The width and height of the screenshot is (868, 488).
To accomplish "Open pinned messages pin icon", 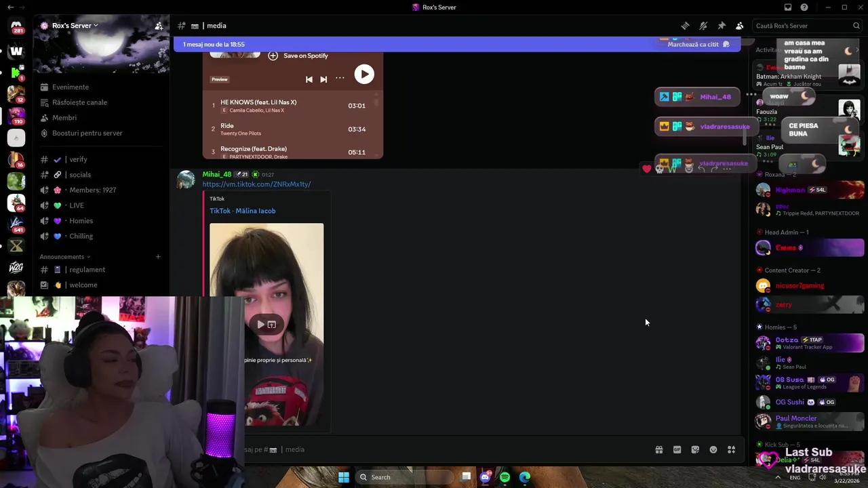I will [x=722, y=26].
